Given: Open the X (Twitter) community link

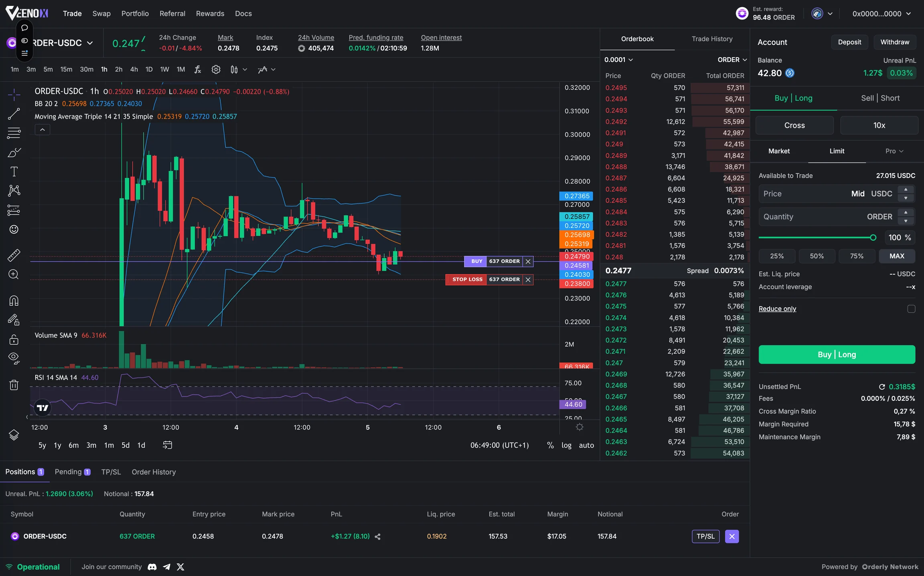Looking at the screenshot, I should 180,567.
